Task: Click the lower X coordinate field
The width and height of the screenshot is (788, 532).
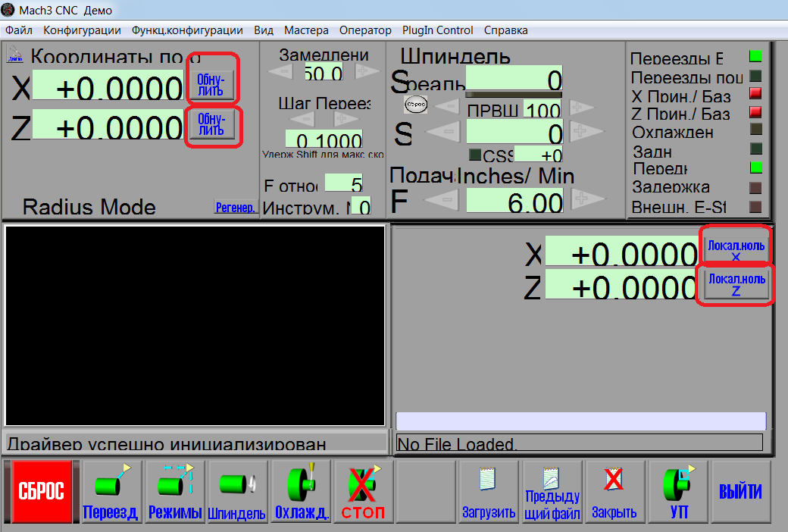Action: pos(621,250)
